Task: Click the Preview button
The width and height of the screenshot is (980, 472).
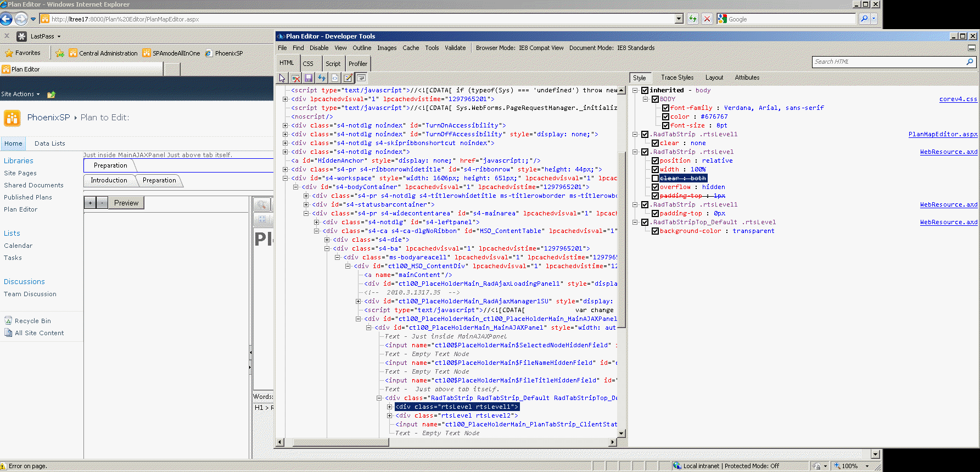Action: 126,203
